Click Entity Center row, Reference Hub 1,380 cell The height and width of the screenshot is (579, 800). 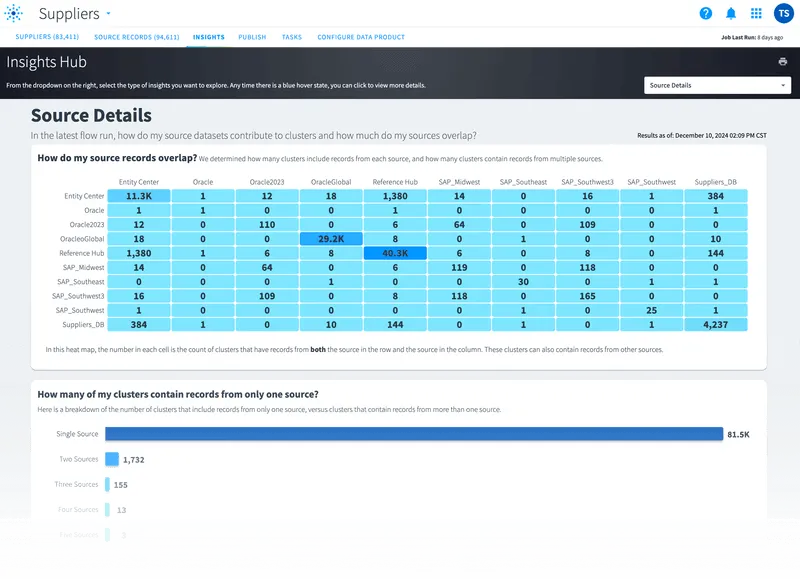coord(395,196)
